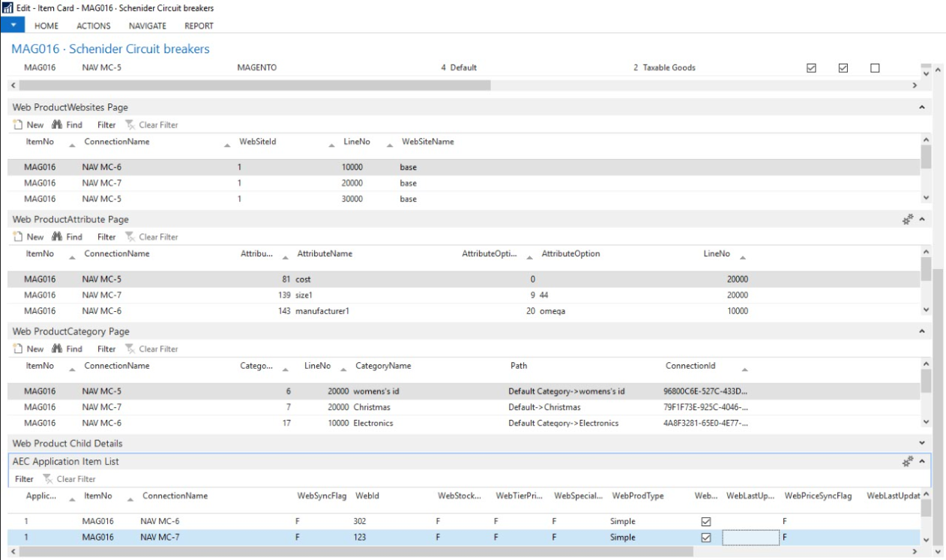Open gear settings icon for AEC Application Item List
This screenshot has height=560, width=946.
click(908, 462)
